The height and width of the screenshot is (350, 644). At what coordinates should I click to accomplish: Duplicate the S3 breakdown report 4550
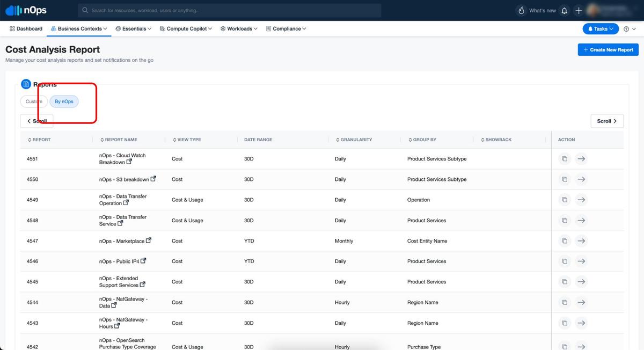tap(564, 179)
